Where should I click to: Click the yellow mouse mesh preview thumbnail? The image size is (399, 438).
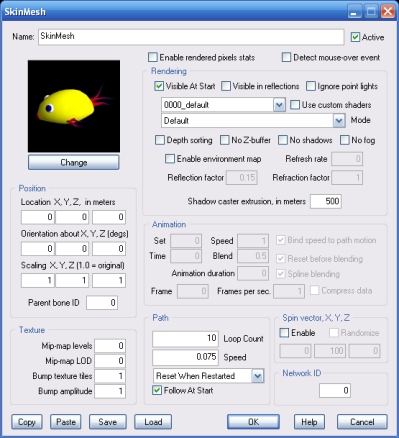pos(74,106)
